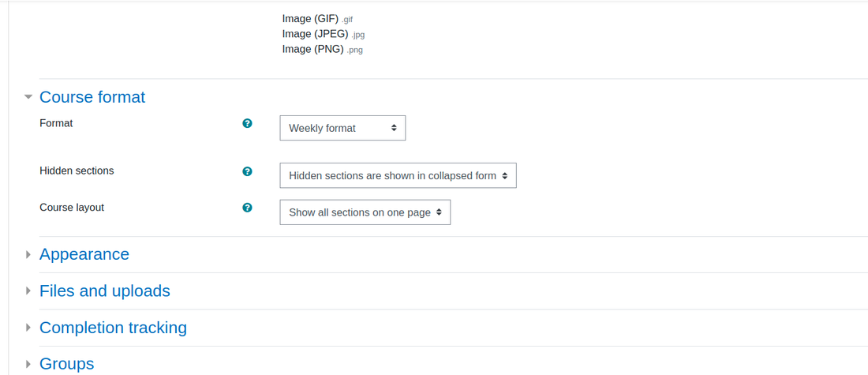Click the Appearance heading
Viewport: 868px width, 375px height.
[x=84, y=254]
